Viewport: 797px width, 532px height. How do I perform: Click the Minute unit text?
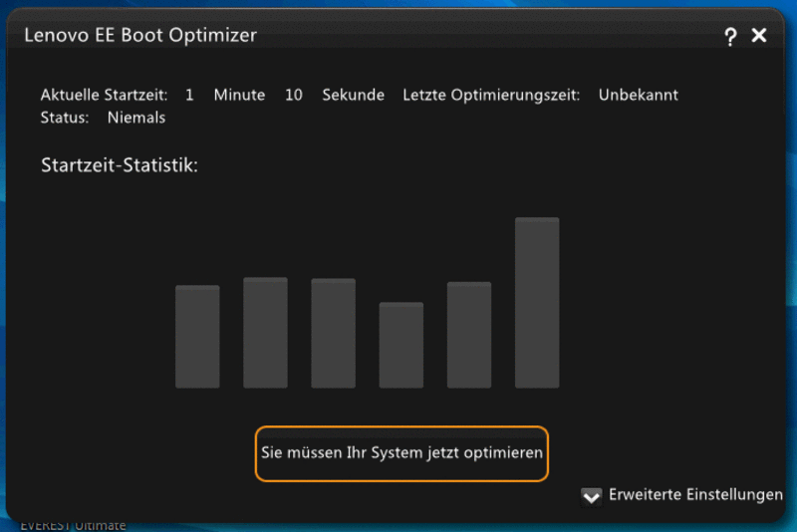239,95
